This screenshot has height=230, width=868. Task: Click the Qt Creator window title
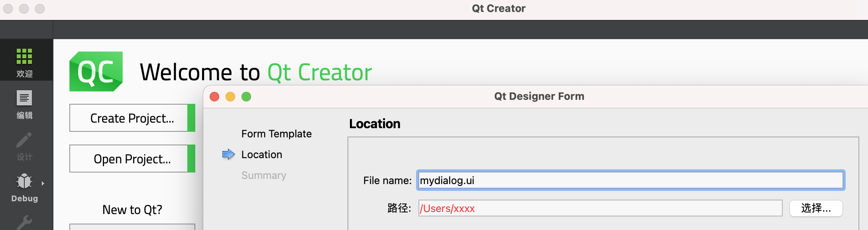pos(499,8)
